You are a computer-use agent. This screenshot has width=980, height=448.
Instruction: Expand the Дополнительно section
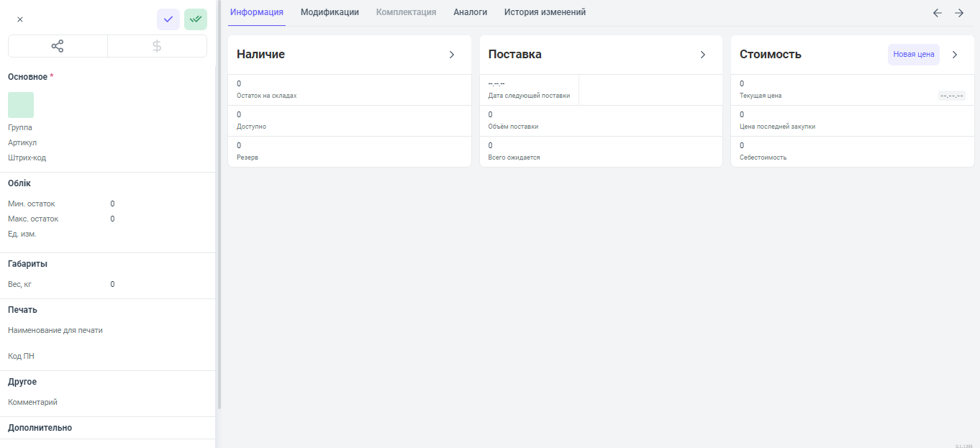pyautogui.click(x=40, y=428)
